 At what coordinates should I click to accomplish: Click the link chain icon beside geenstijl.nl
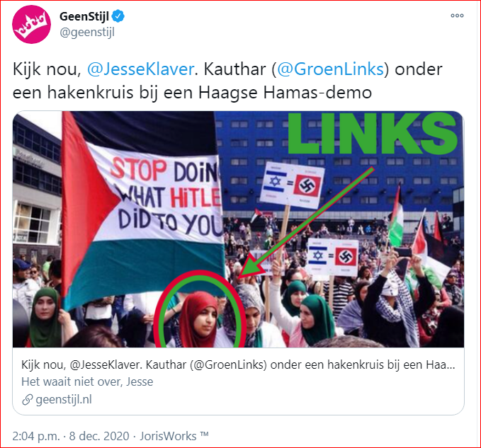click(x=28, y=400)
